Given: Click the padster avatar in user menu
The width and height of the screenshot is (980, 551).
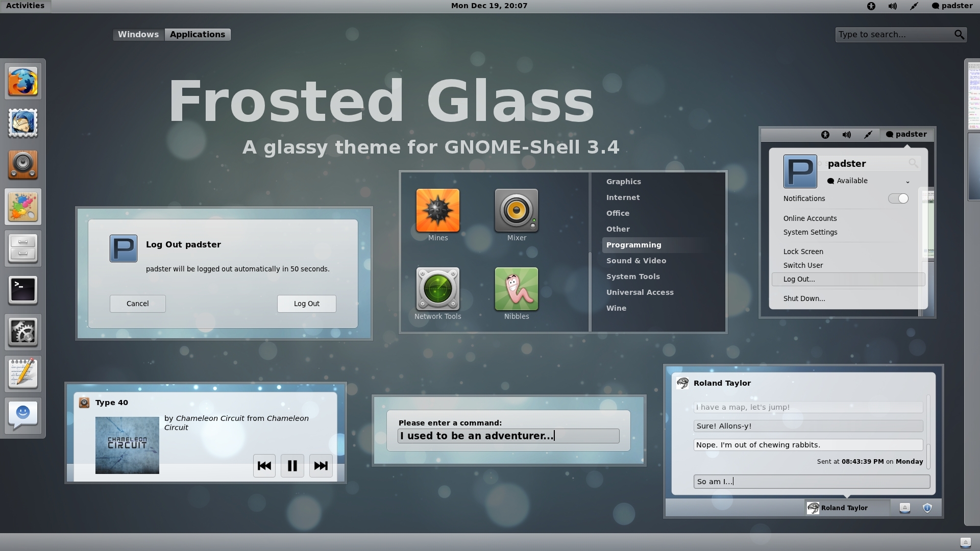Looking at the screenshot, I should (x=800, y=171).
